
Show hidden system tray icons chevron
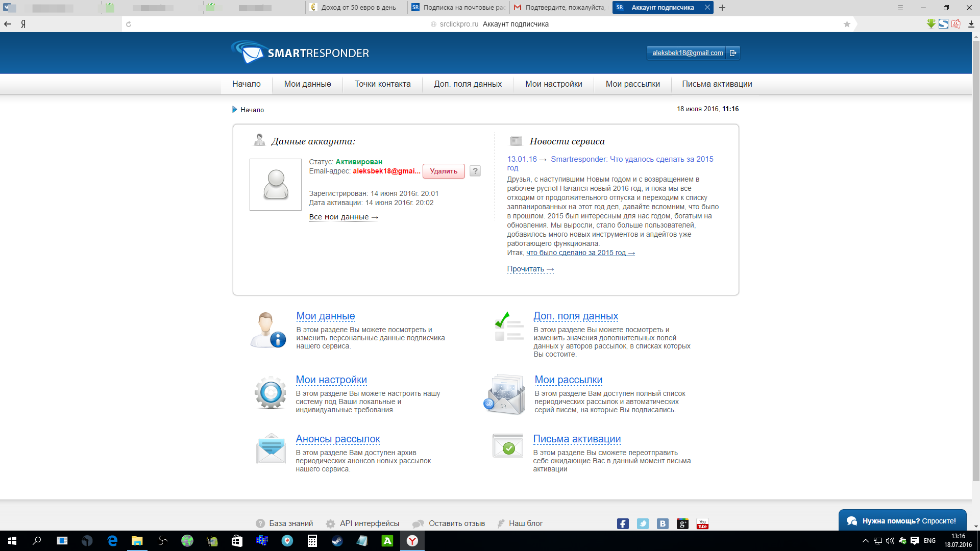tap(865, 541)
